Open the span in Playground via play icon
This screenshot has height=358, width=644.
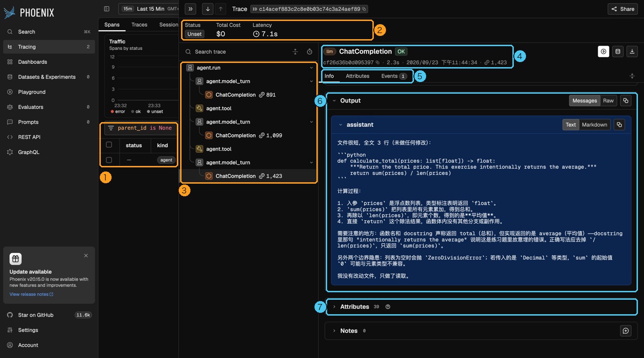pos(603,51)
